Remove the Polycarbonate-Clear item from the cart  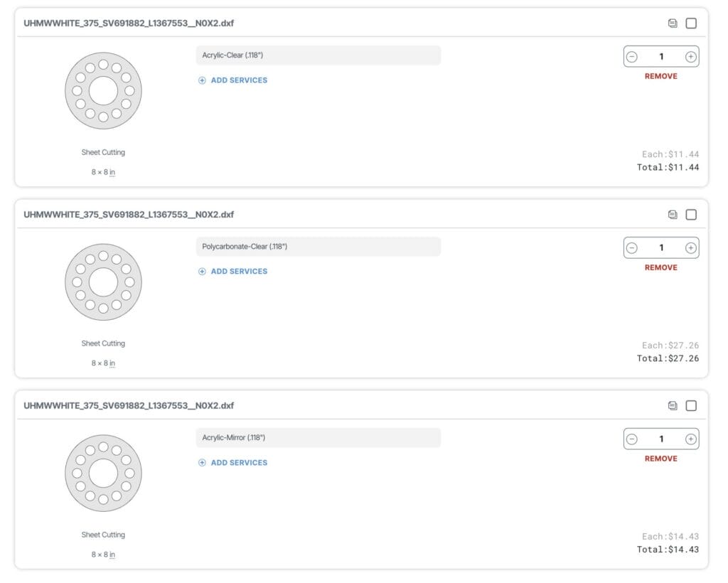(x=660, y=267)
